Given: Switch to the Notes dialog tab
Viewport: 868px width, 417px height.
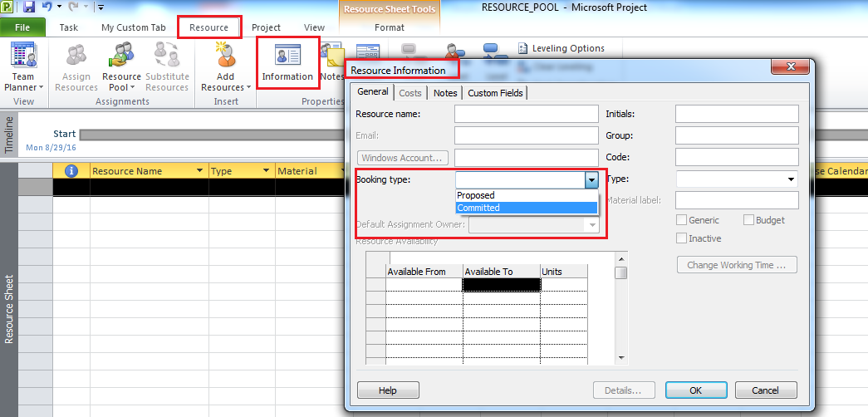Looking at the screenshot, I should [x=445, y=93].
